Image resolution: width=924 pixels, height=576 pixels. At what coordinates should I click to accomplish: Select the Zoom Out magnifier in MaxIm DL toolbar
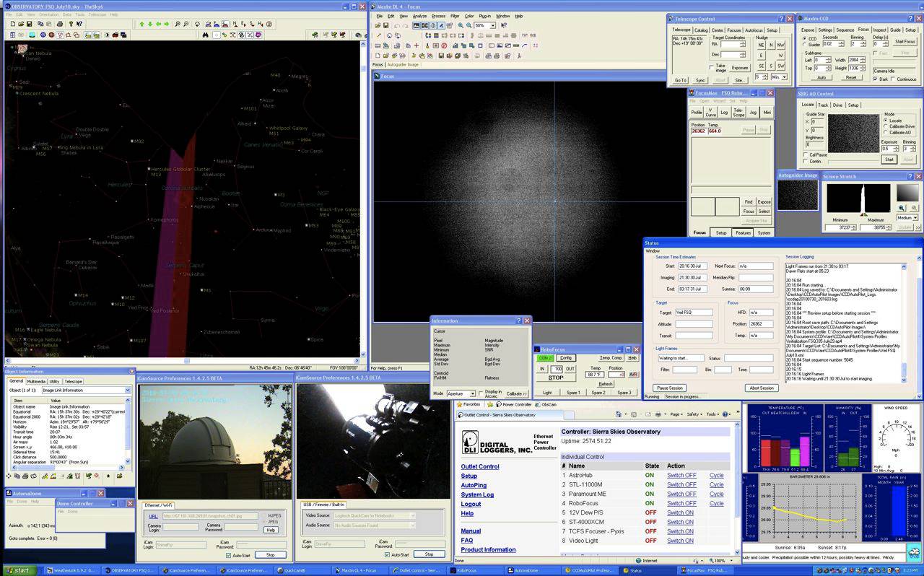pos(468,25)
